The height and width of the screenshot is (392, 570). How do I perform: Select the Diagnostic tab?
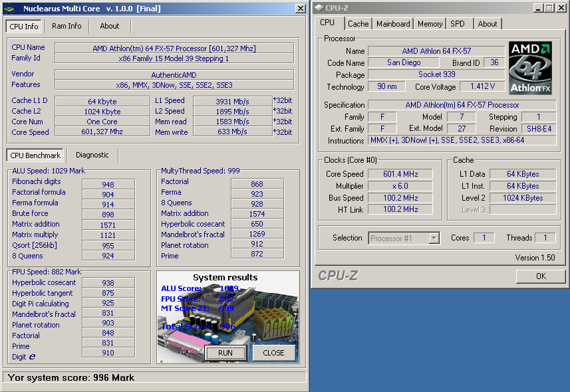[92, 155]
